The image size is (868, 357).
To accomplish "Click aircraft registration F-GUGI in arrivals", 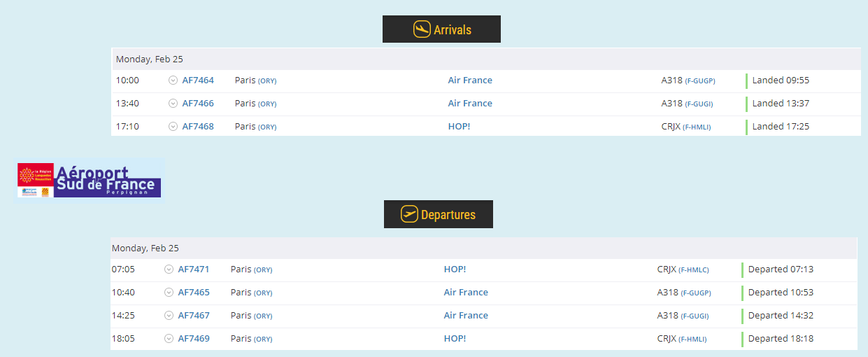I will pos(699,104).
